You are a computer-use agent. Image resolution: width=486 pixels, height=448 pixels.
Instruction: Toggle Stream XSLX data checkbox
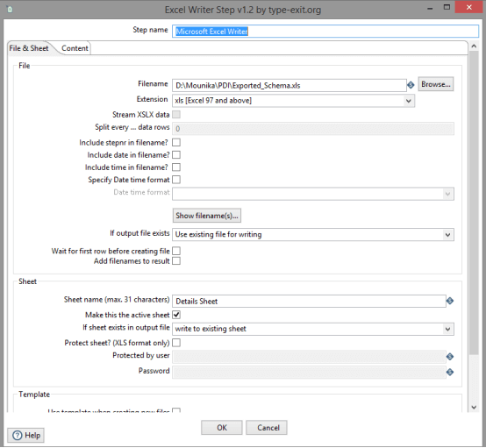(x=176, y=114)
